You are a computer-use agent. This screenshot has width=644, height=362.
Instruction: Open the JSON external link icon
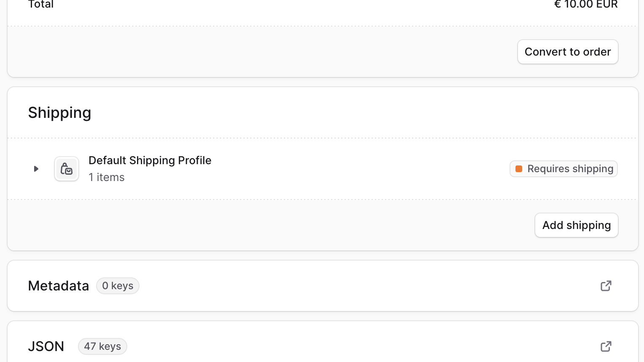coord(606,346)
